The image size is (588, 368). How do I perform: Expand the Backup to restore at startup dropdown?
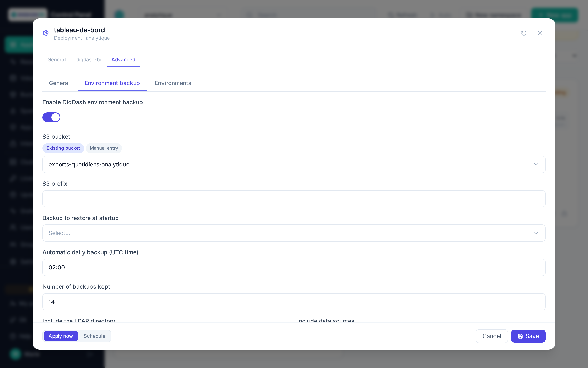(x=294, y=233)
